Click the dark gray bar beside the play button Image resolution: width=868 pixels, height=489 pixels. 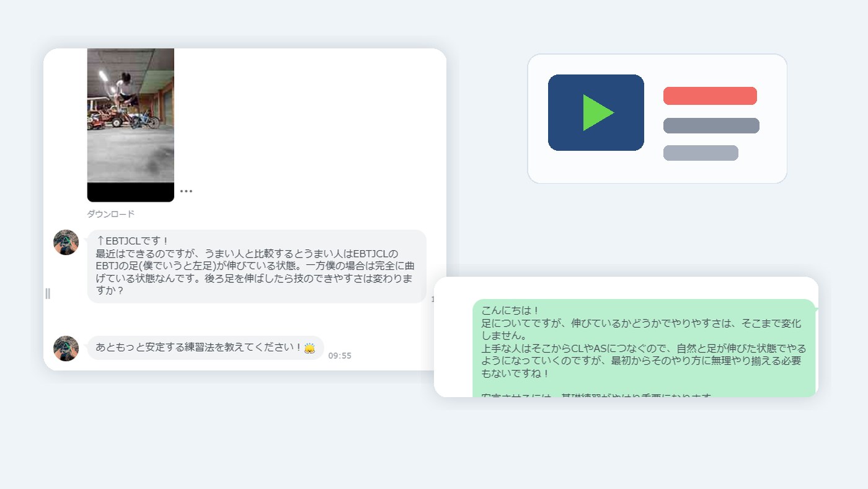pyautogui.click(x=711, y=125)
